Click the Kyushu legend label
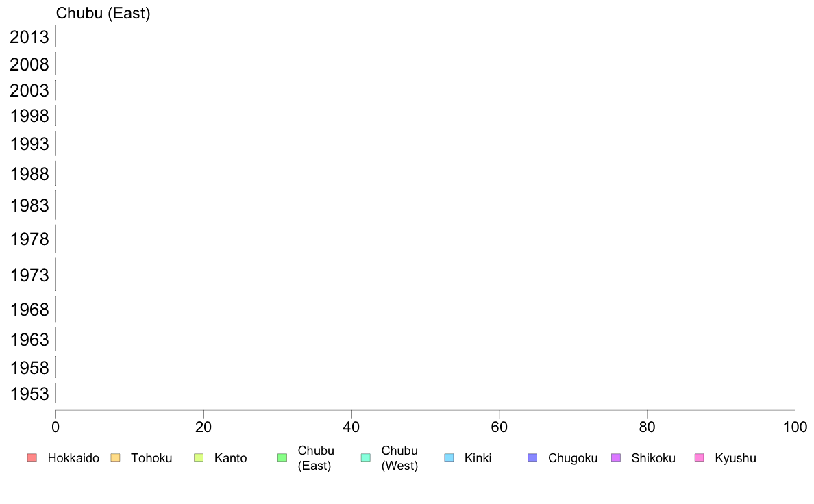Screen dimensions: 814x504 735,458
